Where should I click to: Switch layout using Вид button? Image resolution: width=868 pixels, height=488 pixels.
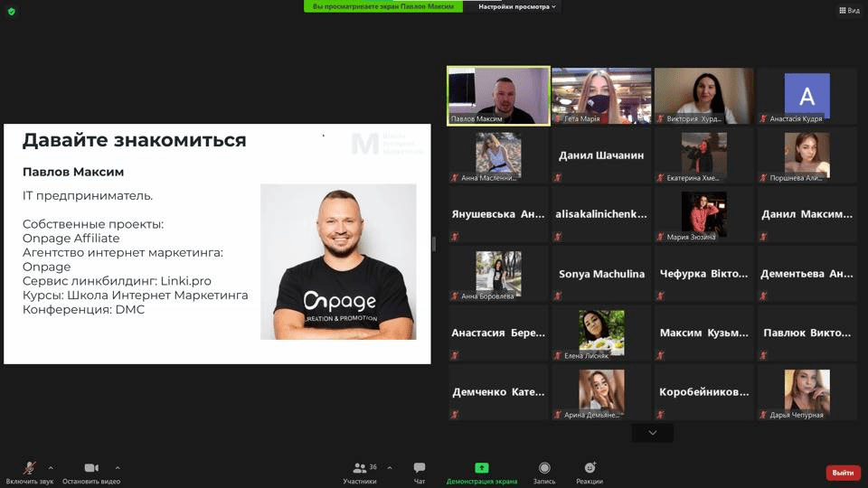coord(849,11)
